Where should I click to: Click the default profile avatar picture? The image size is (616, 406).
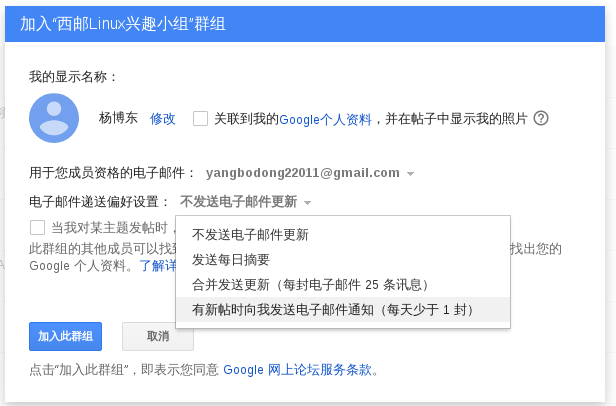point(54,118)
